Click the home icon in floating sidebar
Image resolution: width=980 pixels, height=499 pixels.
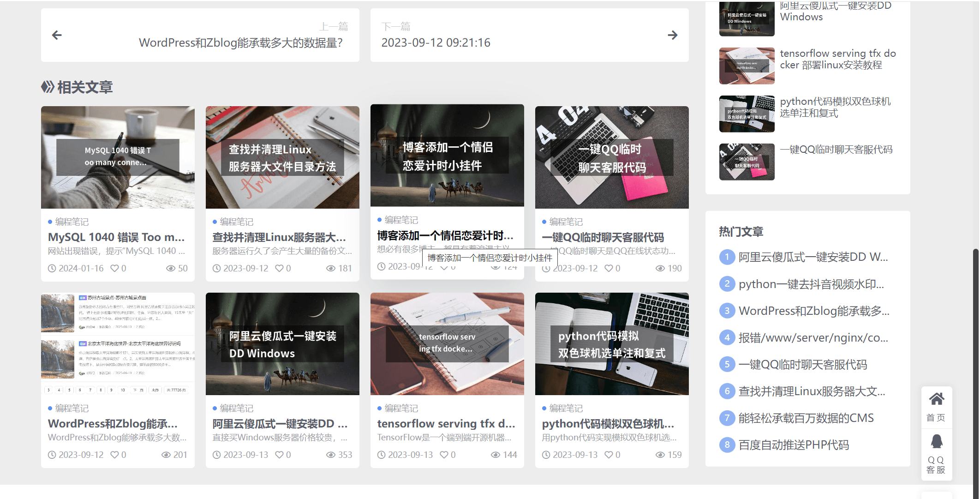coord(936,399)
